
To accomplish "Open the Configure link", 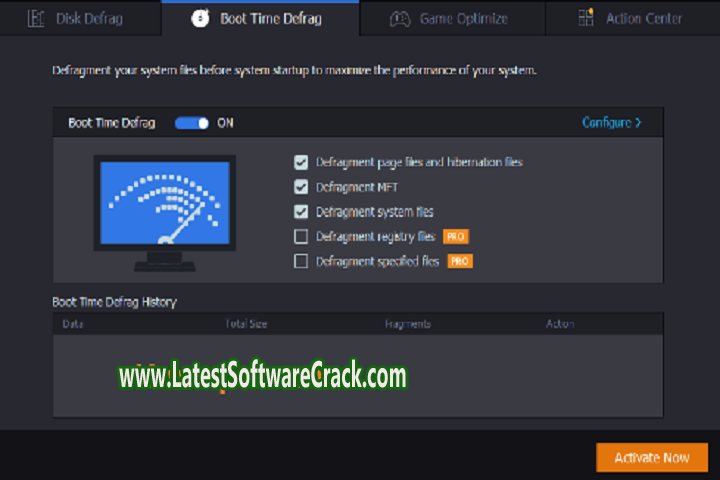I will [x=607, y=123].
